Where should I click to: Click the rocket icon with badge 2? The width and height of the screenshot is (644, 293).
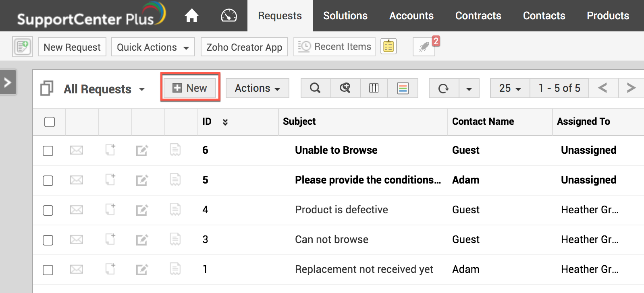(424, 47)
